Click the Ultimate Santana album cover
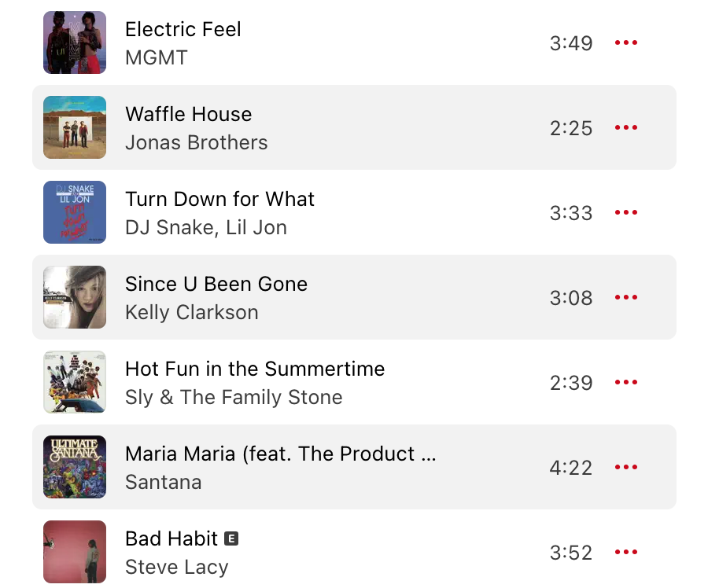 (75, 467)
